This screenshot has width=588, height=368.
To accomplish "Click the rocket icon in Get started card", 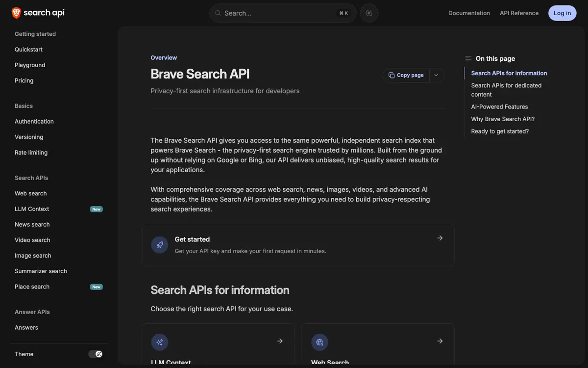I will (x=160, y=245).
